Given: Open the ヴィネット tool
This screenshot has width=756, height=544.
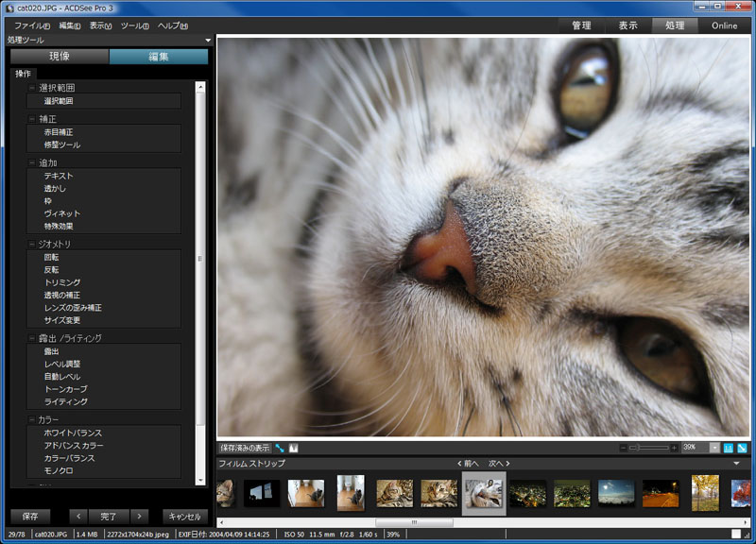Looking at the screenshot, I should (62, 213).
